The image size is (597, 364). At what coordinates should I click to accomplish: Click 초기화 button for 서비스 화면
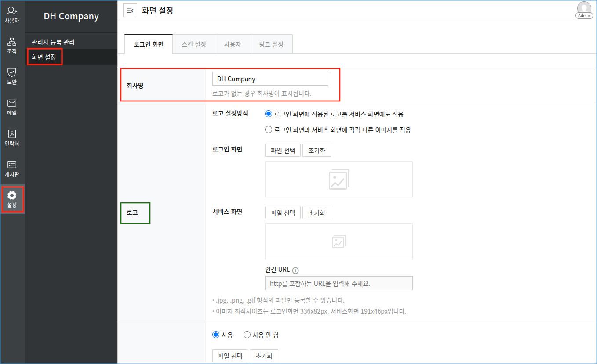coord(317,213)
